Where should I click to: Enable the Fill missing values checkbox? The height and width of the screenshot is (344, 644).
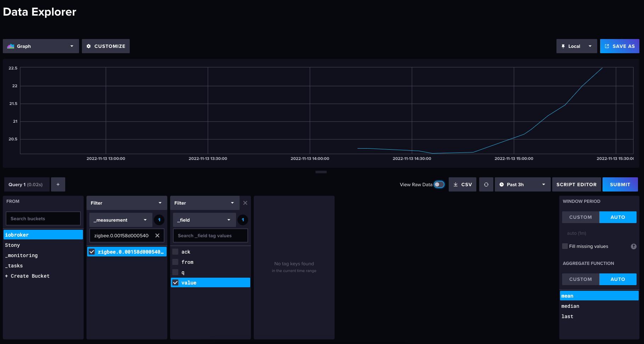pos(565,246)
